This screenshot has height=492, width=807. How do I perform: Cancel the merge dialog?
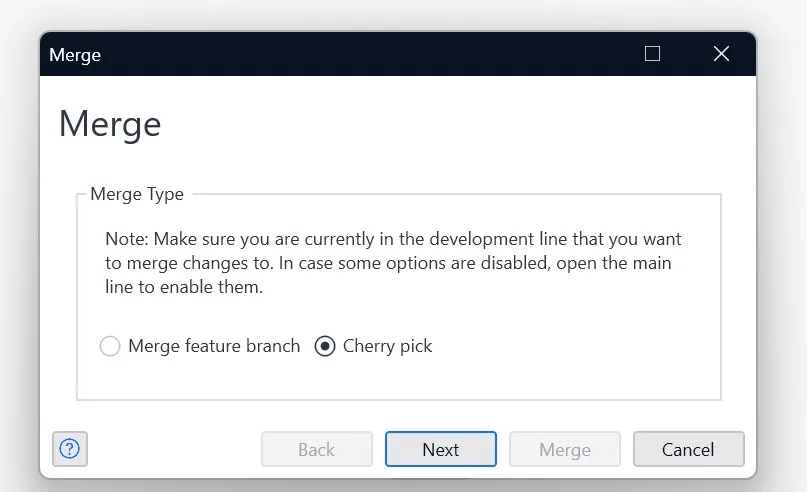point(688,449)
